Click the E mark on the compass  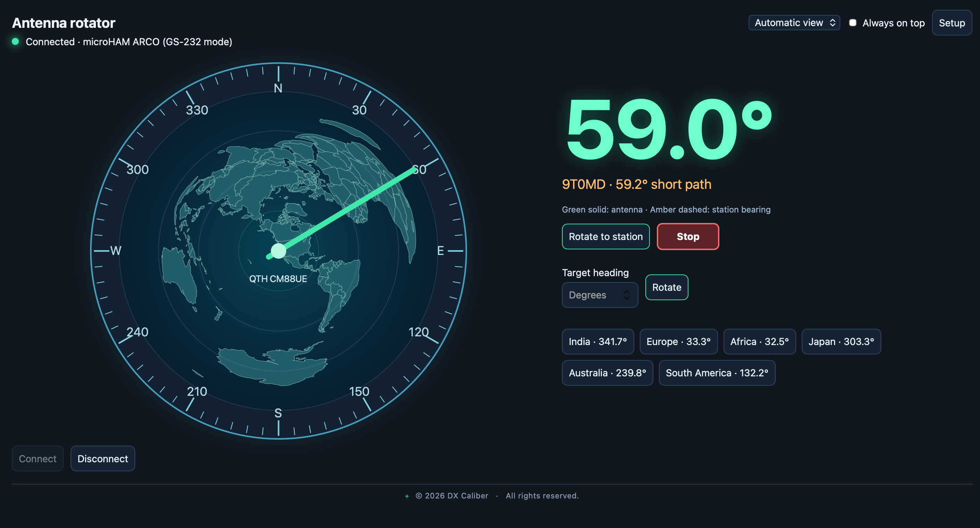pos(440,250)
